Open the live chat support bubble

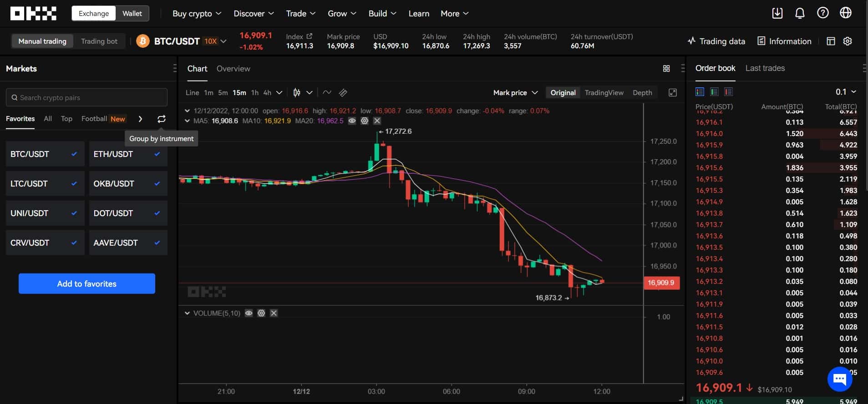point(840,379)
